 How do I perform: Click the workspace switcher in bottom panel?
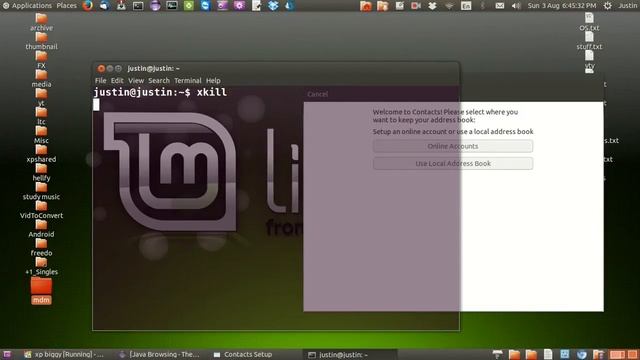[624, 354]
